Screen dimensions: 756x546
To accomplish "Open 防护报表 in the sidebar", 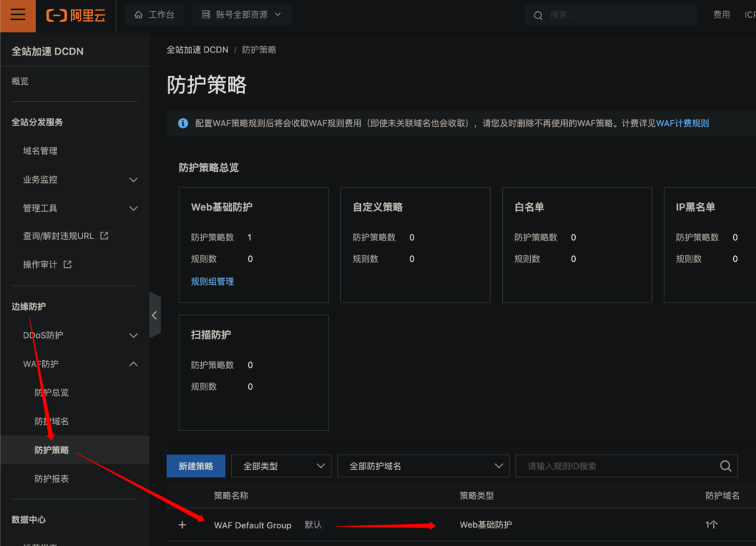I will (52, 479).
